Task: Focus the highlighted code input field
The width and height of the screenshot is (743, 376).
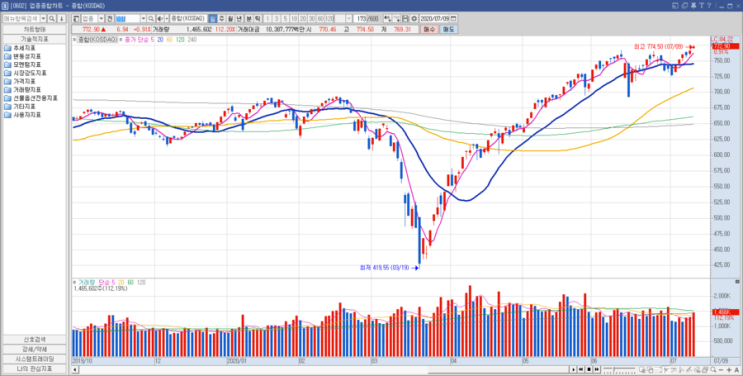Action: point(127,18)
